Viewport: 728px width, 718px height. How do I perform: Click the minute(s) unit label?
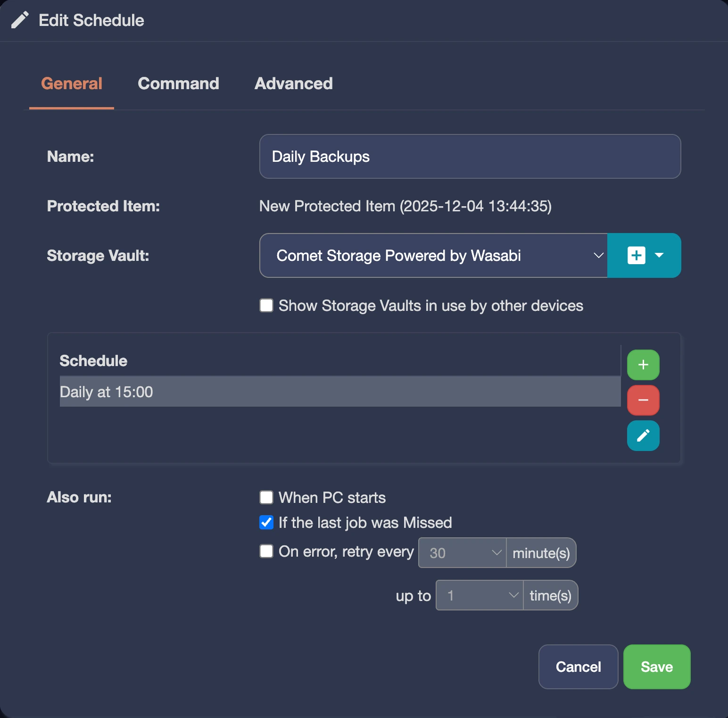point(541,553)
